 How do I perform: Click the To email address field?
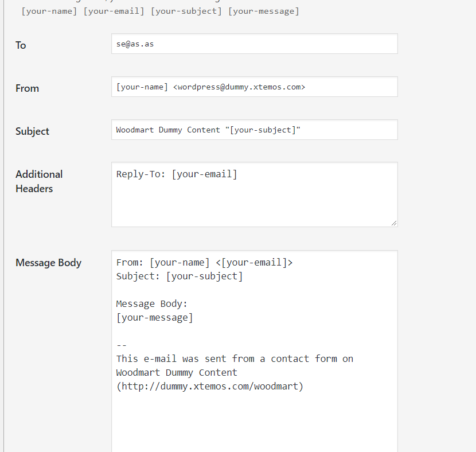point(254,44)
